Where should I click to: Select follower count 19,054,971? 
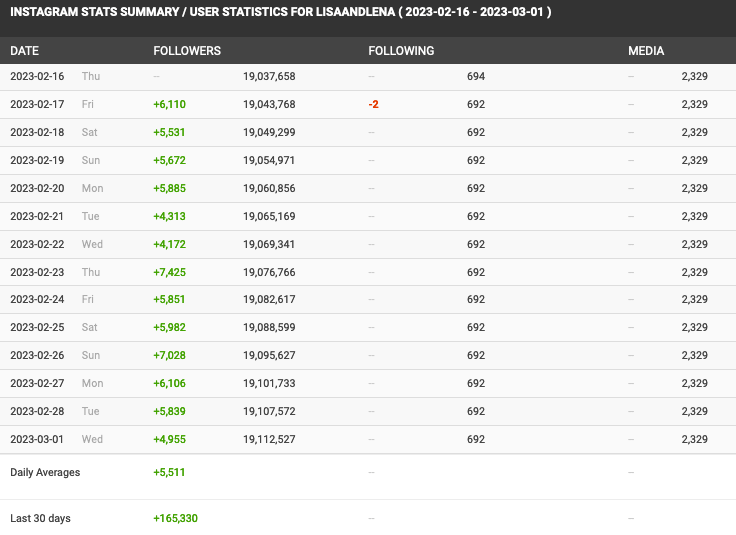click(x=269, y=160)
